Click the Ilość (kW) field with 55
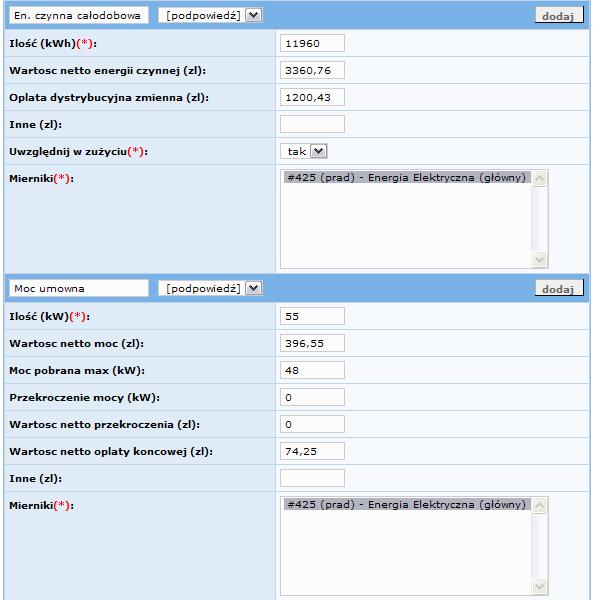The image size is (593, 600). coord(312,316)
